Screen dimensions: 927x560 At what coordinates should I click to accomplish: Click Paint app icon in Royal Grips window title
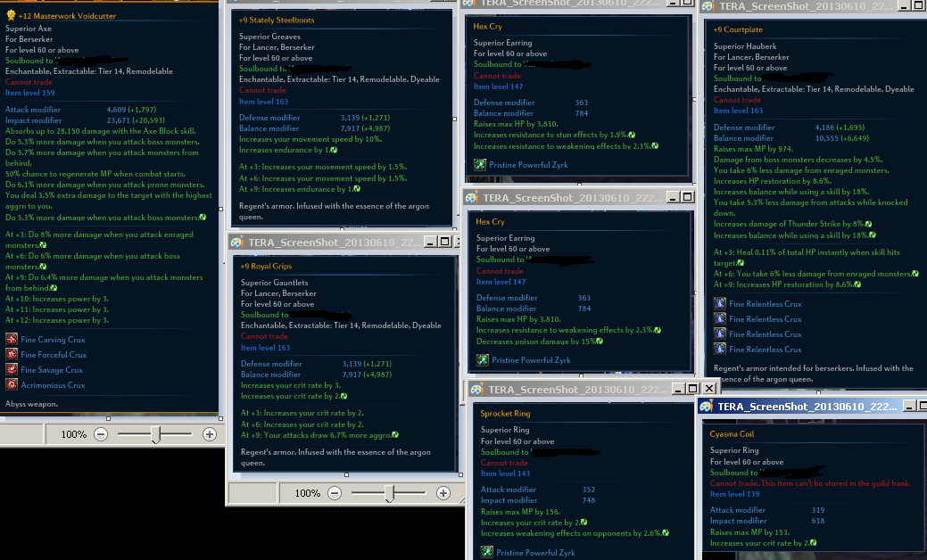point(237,243)
